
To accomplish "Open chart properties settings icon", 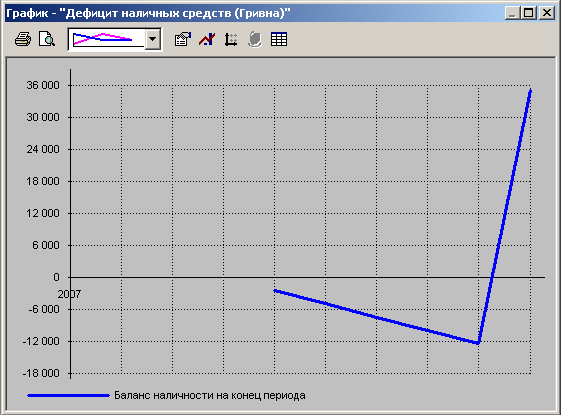I will pos(183,39).
